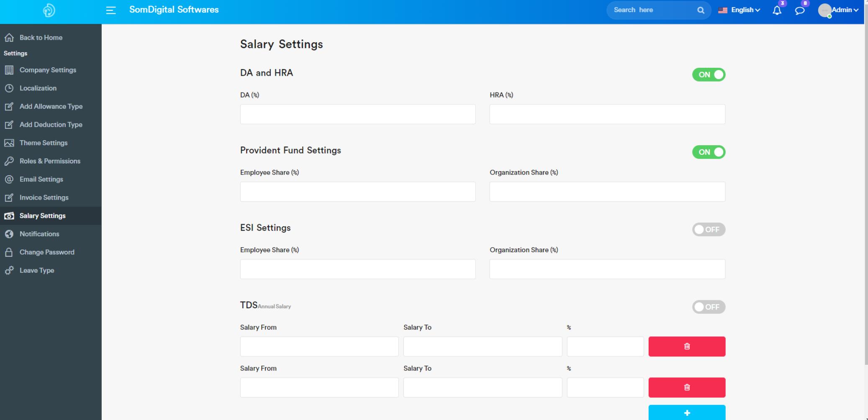The height and width of the screenshot is (420, 868).
Task: Click the Back to Home link
Action: point(41,38)
